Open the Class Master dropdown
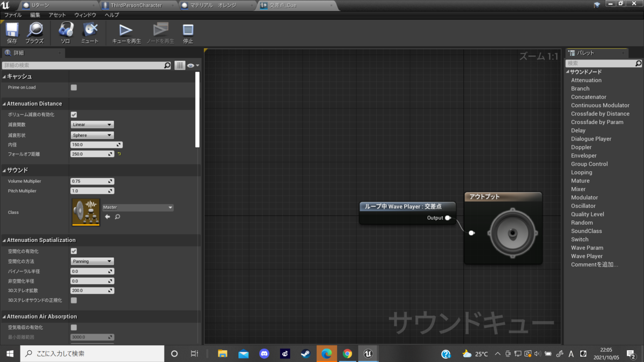 (138, 207)
